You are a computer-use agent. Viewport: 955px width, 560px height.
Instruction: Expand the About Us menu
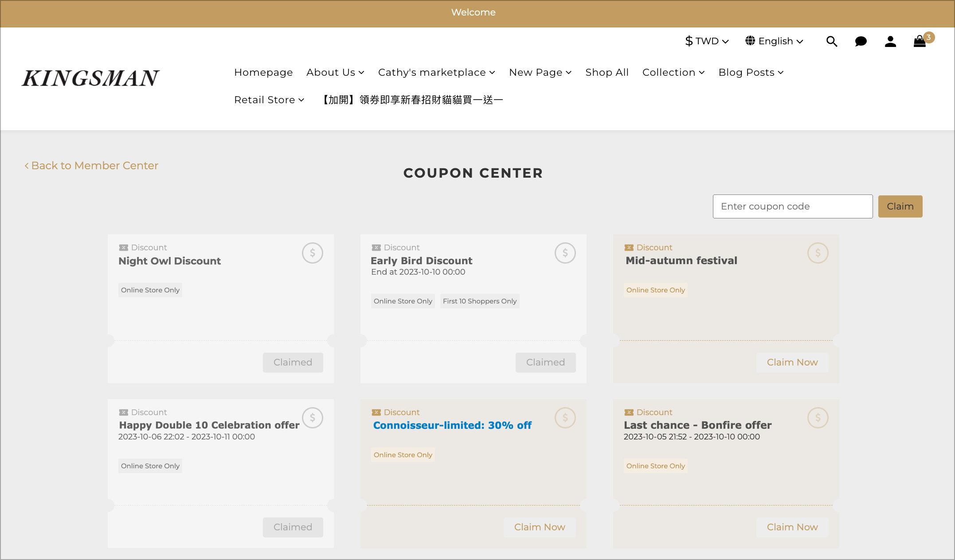pos(336,72)
